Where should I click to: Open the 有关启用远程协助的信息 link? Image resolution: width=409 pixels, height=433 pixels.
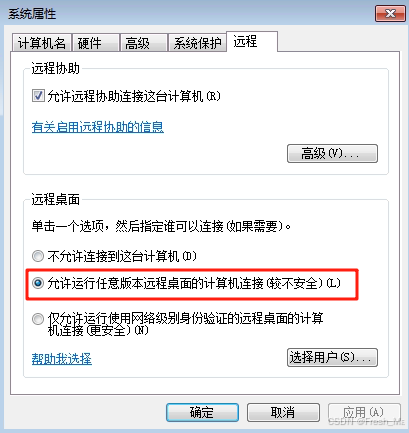(x=98, y=127)
